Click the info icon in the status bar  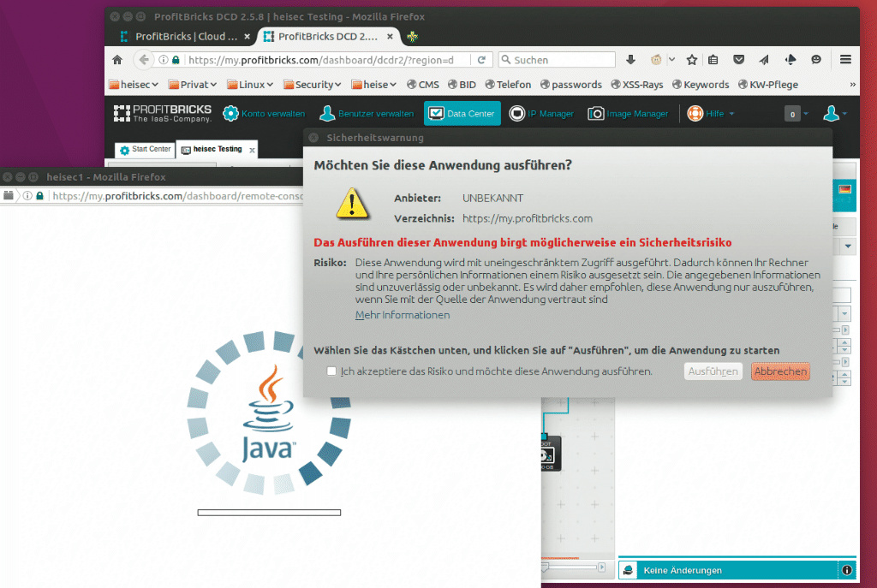pyautogui.click(x=846, y=570)
